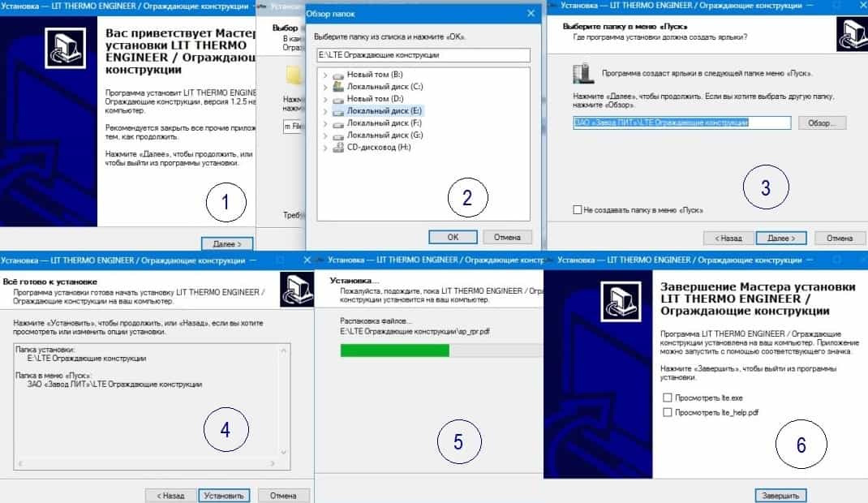Enable Не создавать папку в меню «Пуск»

[x=578, y=210]
